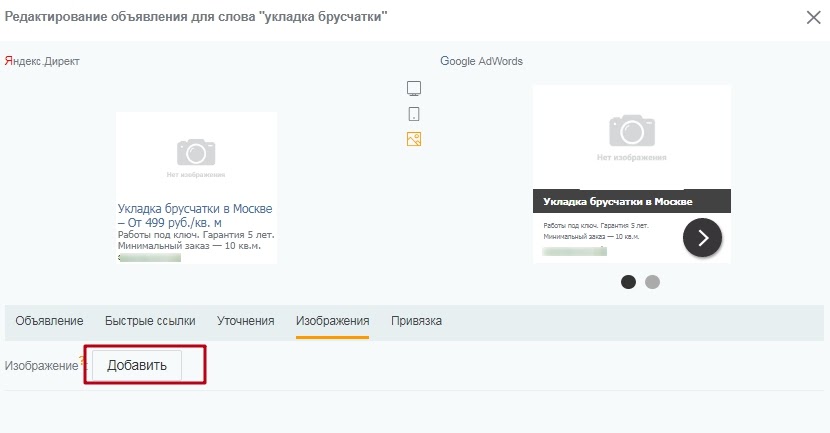Select the second gray carousel dot
This screenshot has width=830, height=433.
652,282
